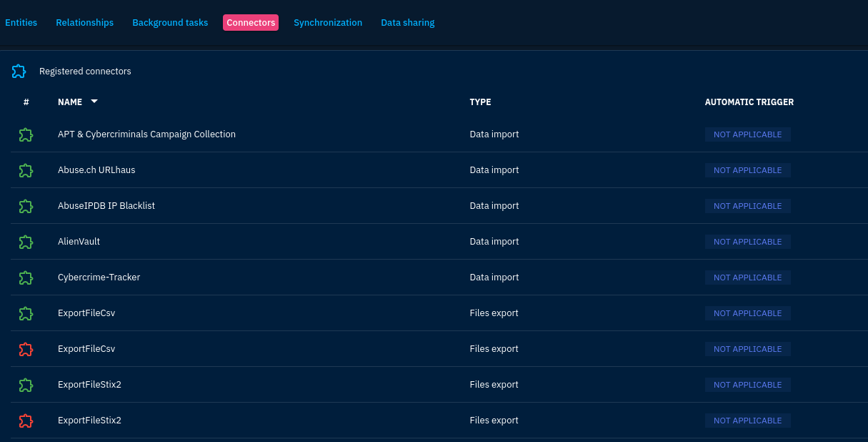
Task: Select the Relationships tab
Action: [x=84, y=22]
